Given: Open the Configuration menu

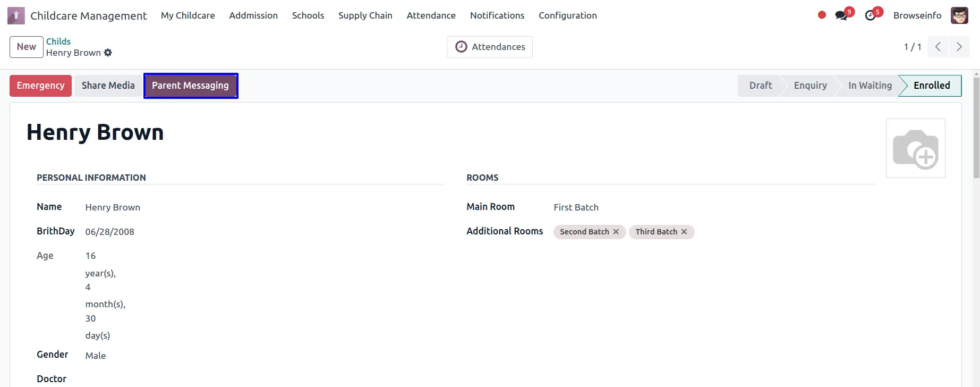Looking at the screenshot, I should click(x=567, y=15).
